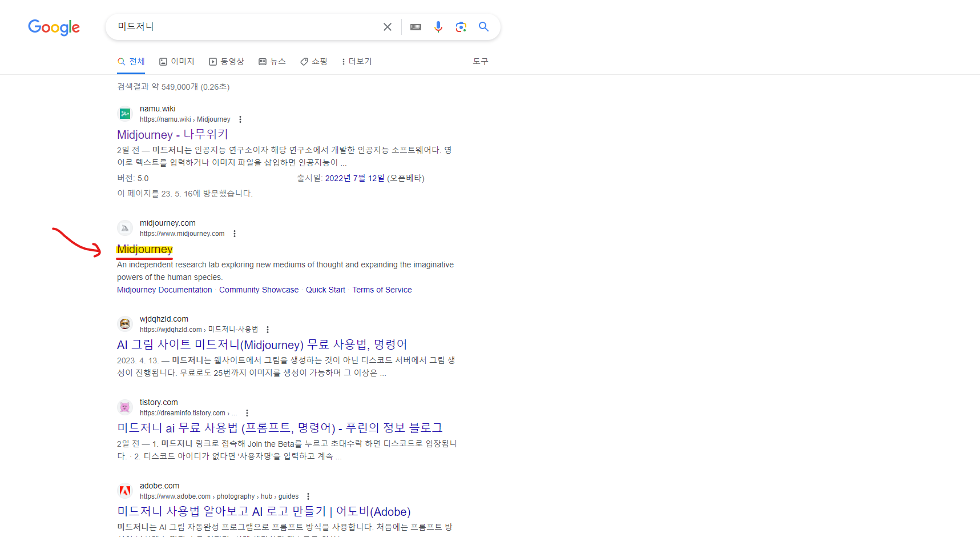Open Quick Start sitelink
Viewport: 980px width, 537px height.
click(x=325, y=290)
